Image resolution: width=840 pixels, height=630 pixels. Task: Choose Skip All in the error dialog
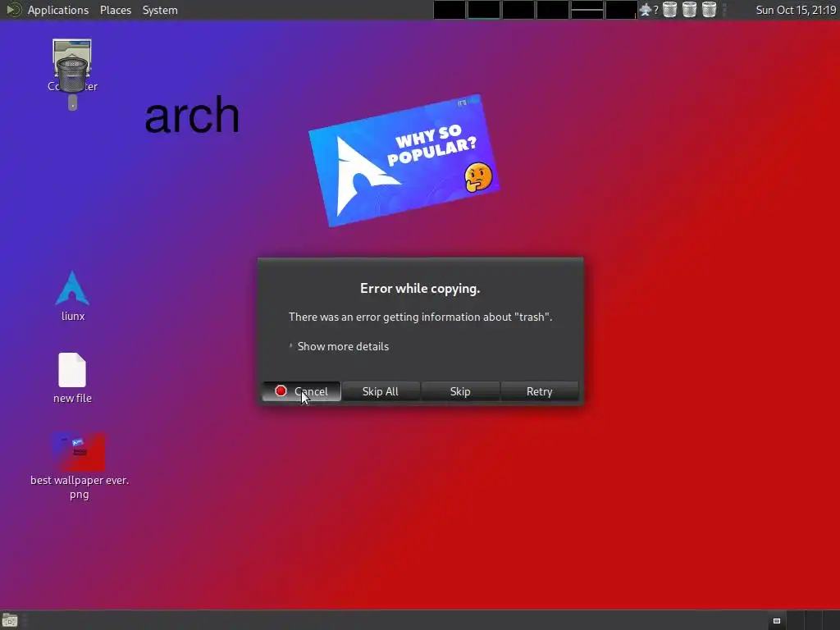pyautogui.click(x=381, y=391)
